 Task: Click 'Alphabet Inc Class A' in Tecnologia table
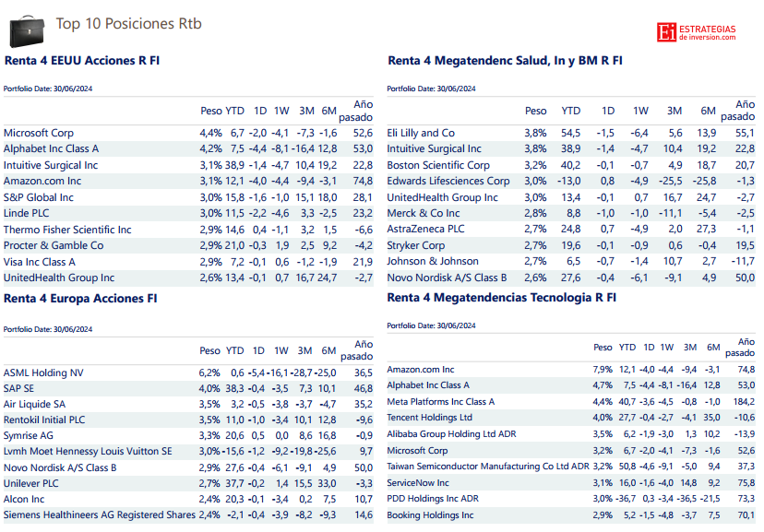click(428, 385)
